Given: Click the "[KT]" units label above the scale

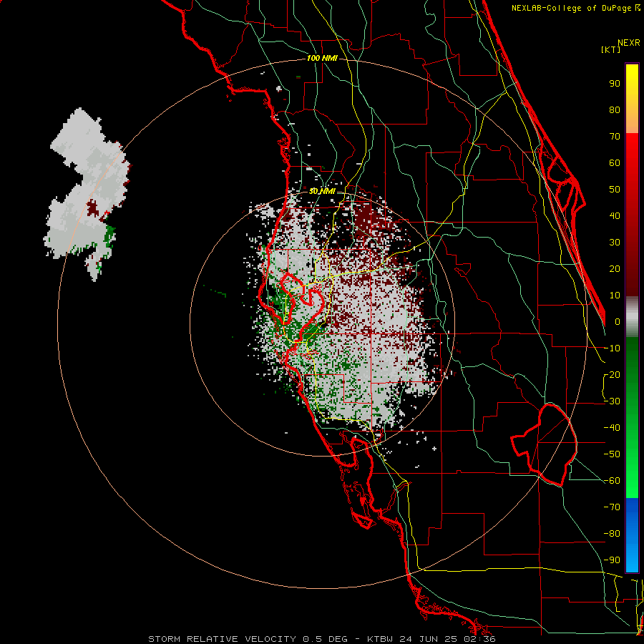Looking at the screenshot, I should [611, 49].
